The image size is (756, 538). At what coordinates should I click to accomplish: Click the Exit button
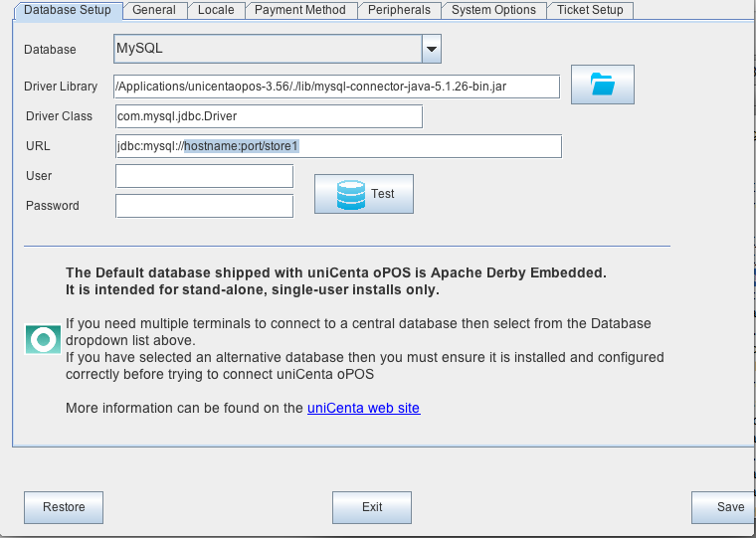(x=372, y=507)
